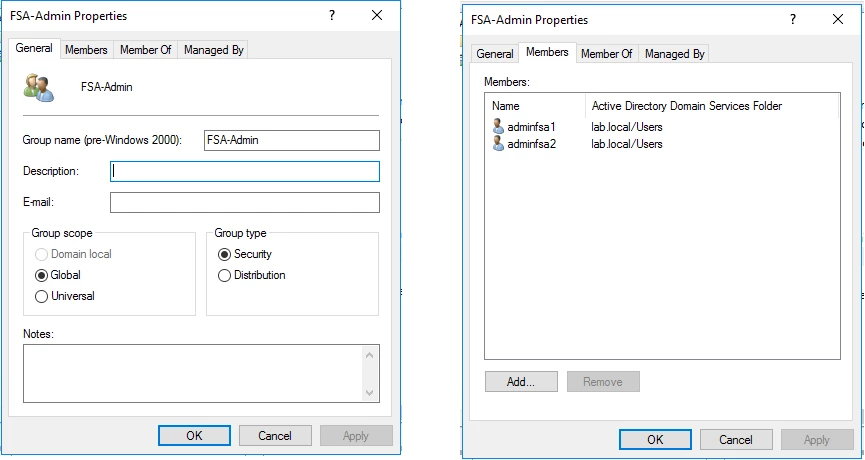This screenshot has width=865, height=460.
Task: Click help question mark in right Properties window
Action: click(793, 19)
